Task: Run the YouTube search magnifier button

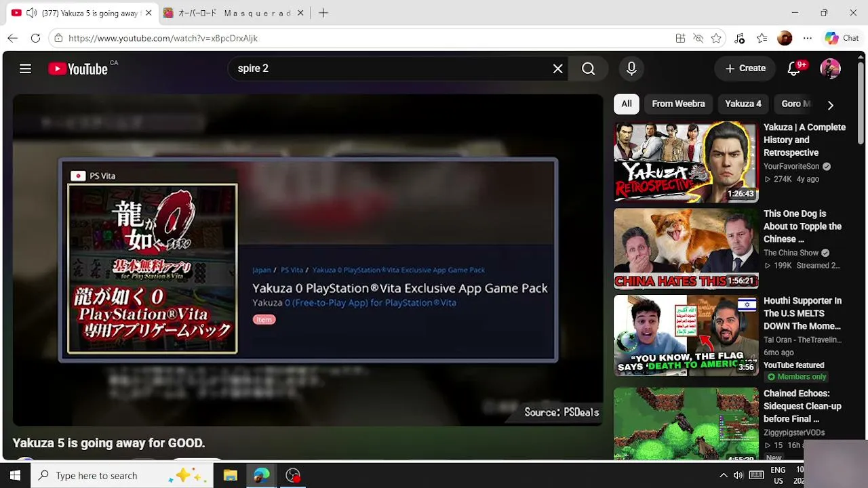Action: click(588, 68)
